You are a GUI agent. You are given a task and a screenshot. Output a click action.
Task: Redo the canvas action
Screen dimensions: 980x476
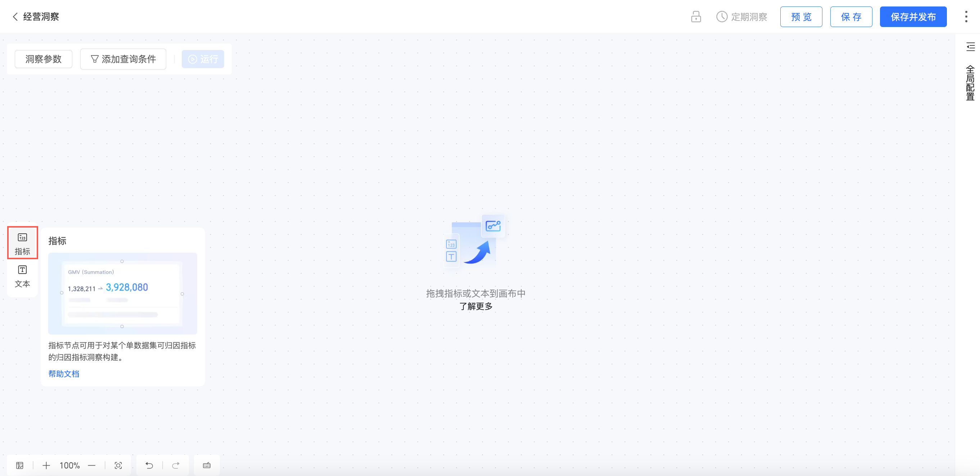(x=176, y=465)
